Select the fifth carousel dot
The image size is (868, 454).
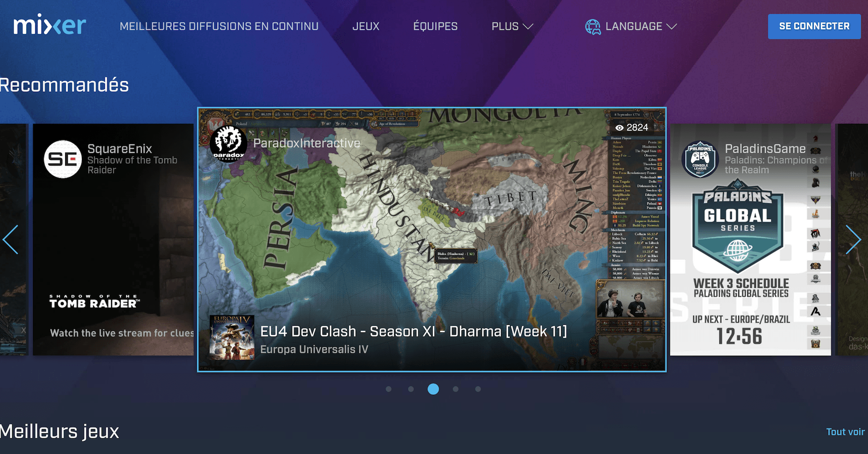[478, 389]
